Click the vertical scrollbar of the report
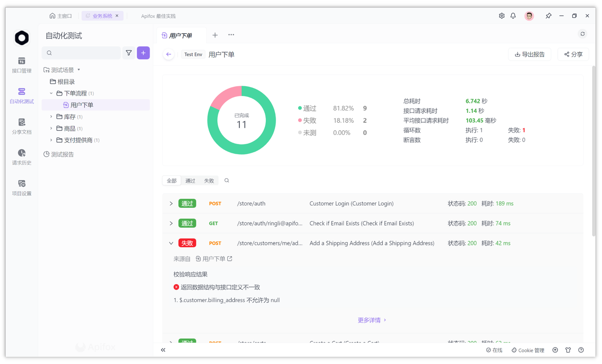This screenshot has width=602, height=364. pos(594,150)
